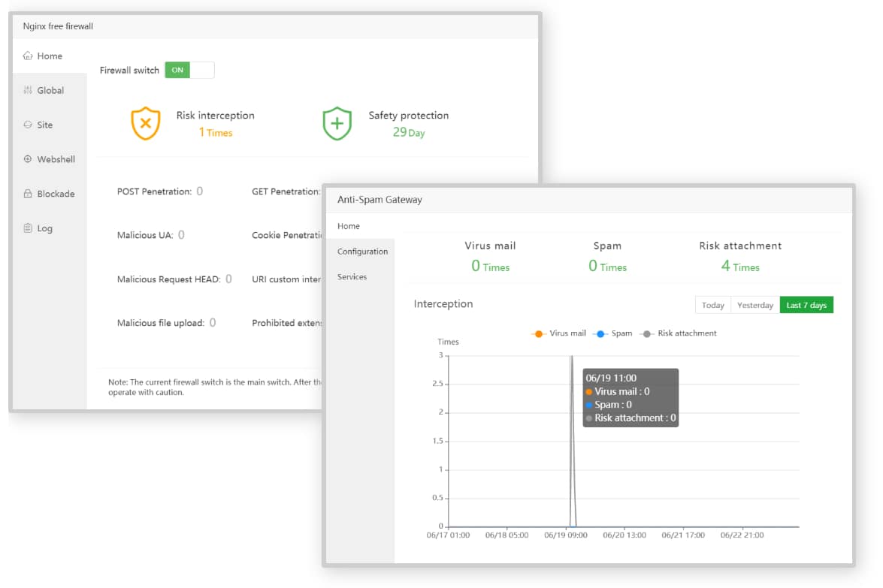The image size is (883, 588).
Task: Toggle Spam series in chart legend
Action: 613,333
